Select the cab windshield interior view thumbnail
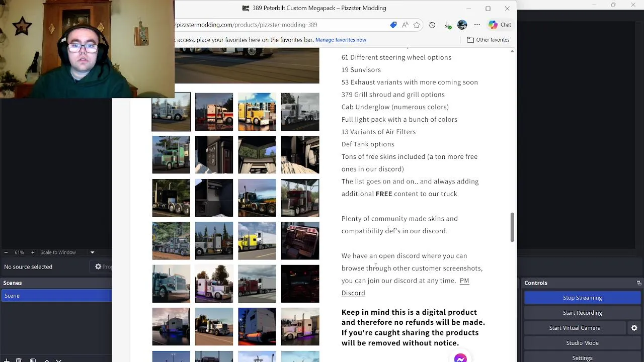 pyautogui.click(x=257, y=155)
